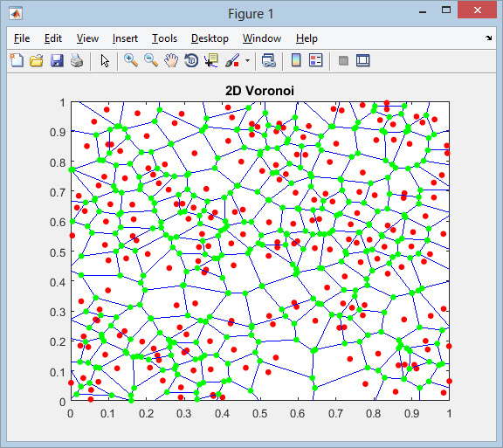This screenshot has height=448, width=503.
Task: Click the New Figure toolbar icon
Action: (x=17, y=60)
